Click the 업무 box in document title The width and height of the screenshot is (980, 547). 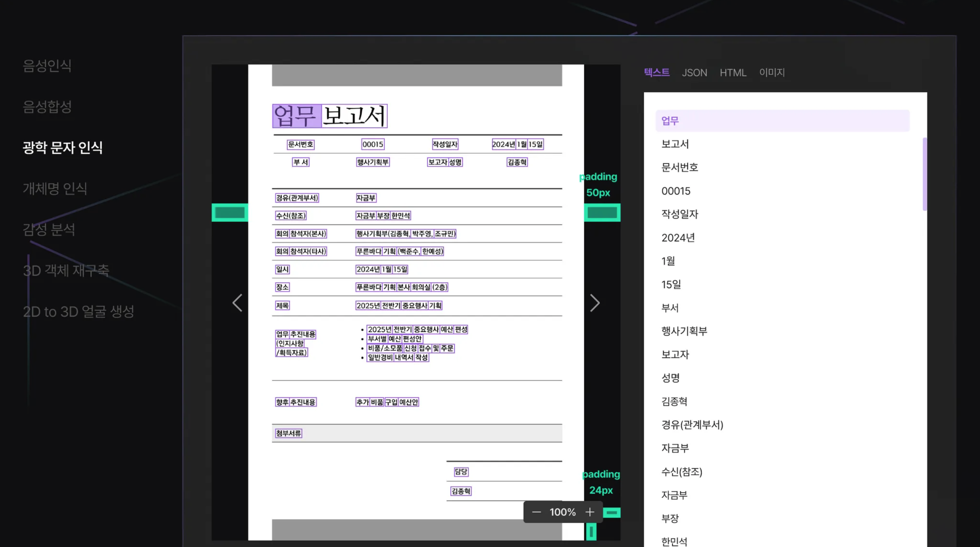click(297, 116)
